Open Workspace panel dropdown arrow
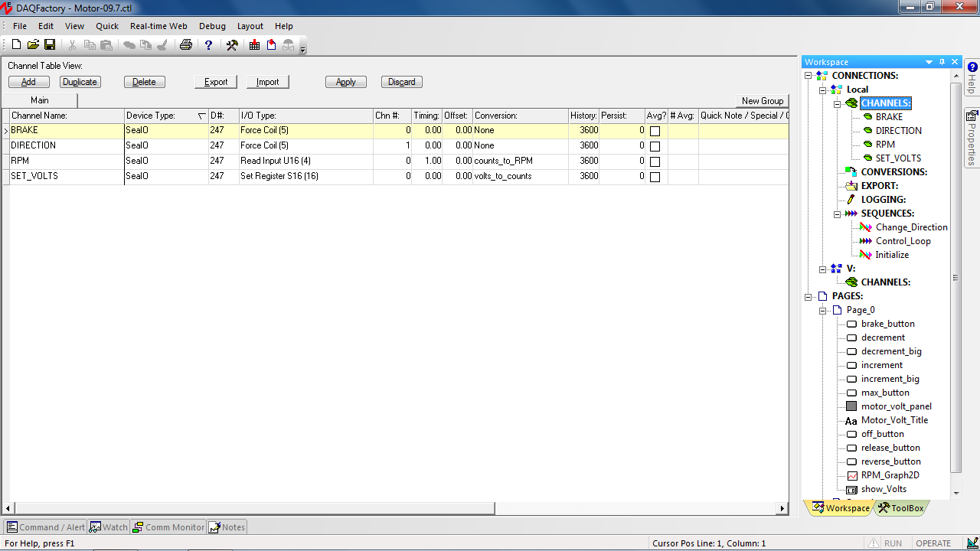 tap(929, 62)
